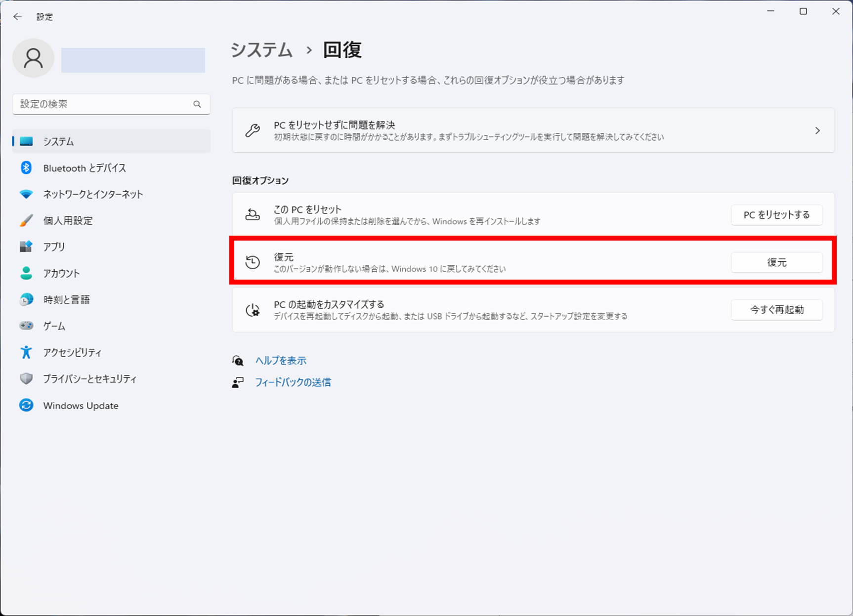The width and height of the screenshot is (853, 616).
Task: Close the 設定 window
Action: tap(836, 11)
